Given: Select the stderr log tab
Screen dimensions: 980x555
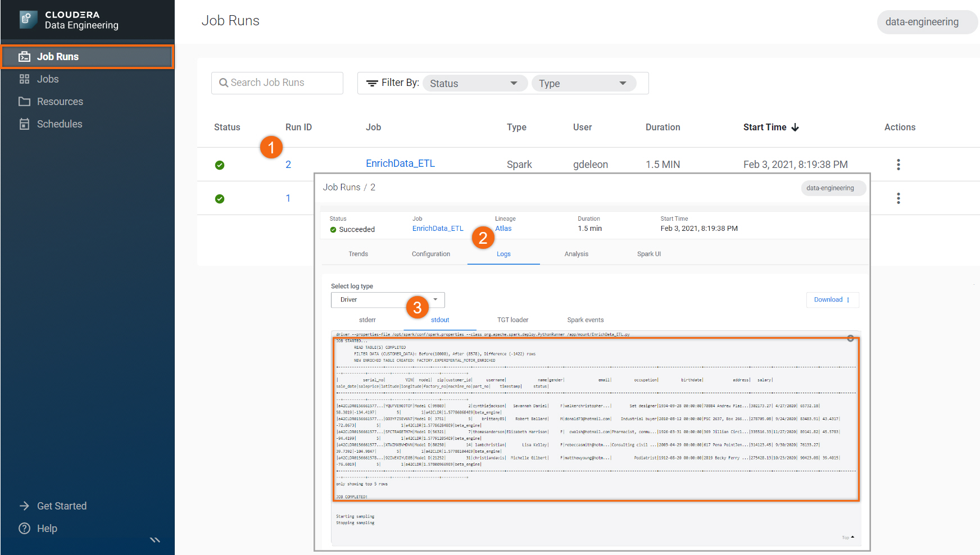Looking at the screenshot, I should [367, 320].
